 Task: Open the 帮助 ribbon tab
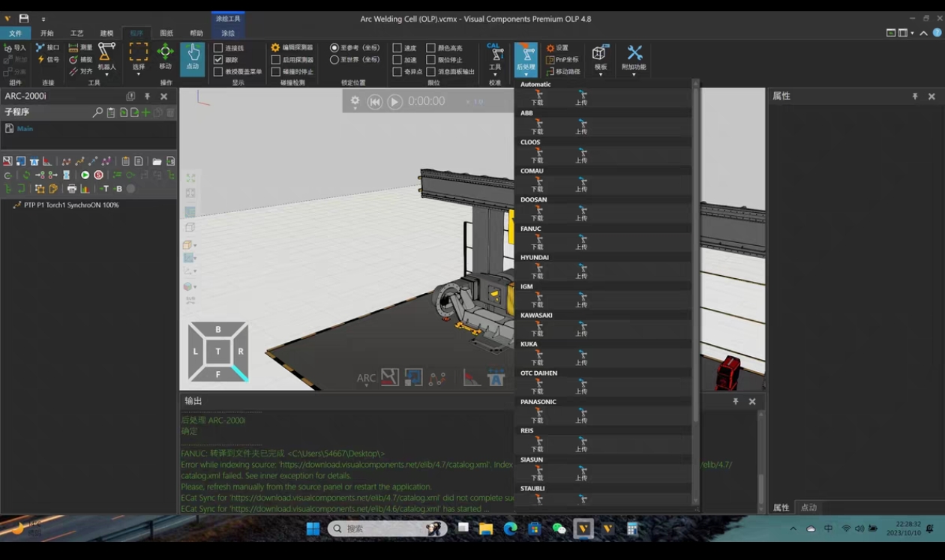[196, 33]
